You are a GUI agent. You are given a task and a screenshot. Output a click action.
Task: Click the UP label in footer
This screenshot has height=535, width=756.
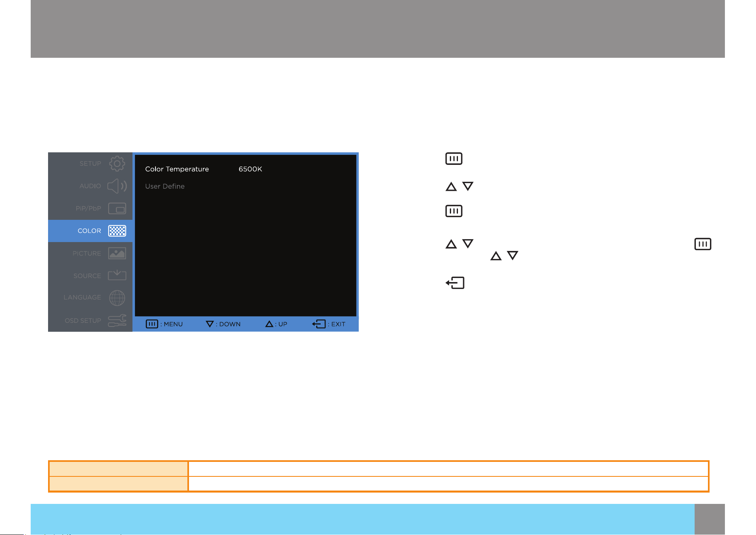283,324
